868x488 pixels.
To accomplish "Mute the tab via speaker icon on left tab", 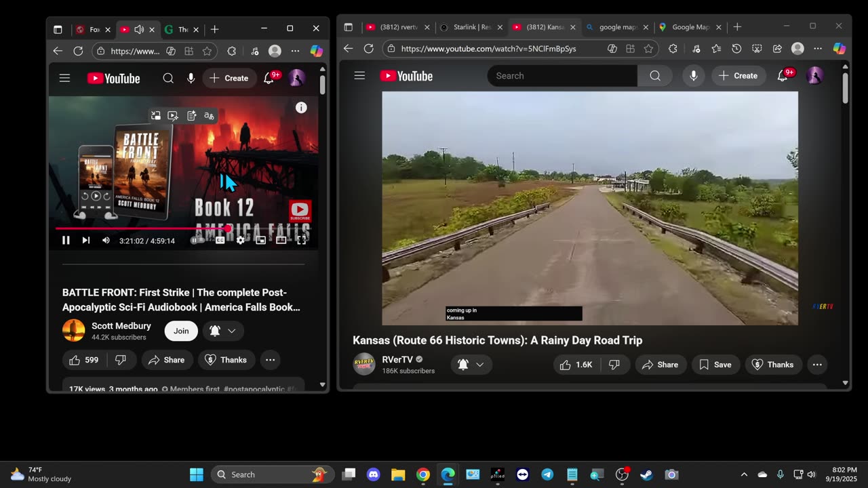I will point(139,29).
